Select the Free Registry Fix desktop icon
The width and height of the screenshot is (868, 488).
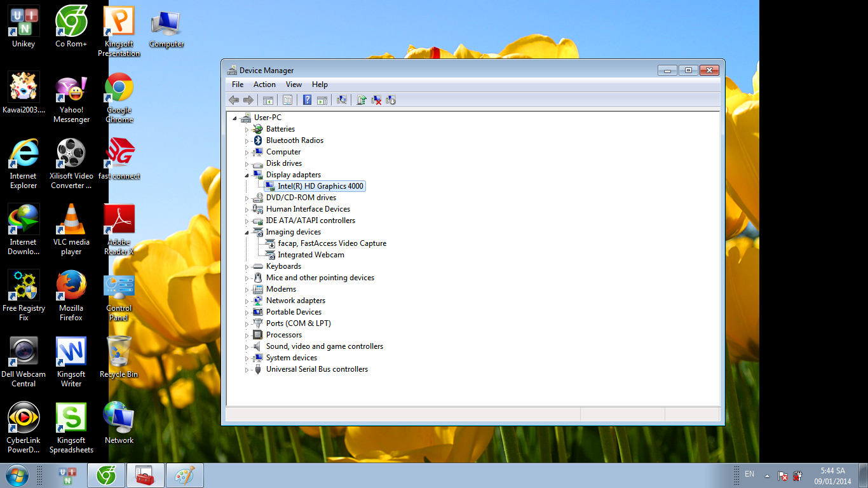pos(24,297)
